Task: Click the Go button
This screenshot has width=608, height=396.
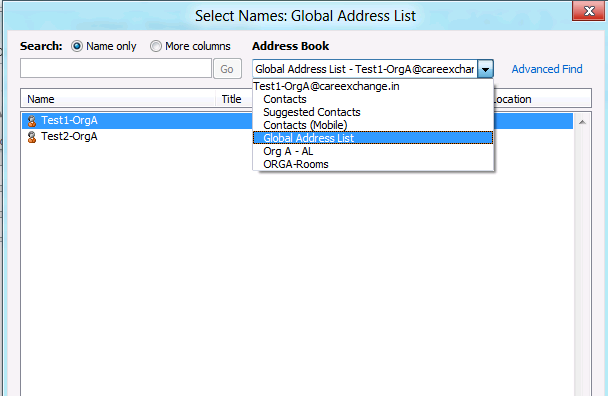Action: [227, 69]
